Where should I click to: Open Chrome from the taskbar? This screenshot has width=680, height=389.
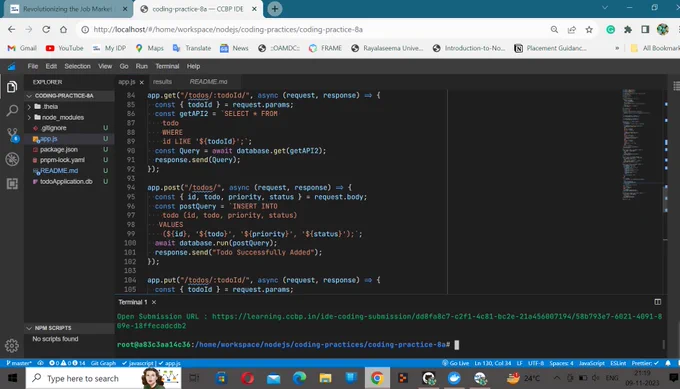click(377, 378)
